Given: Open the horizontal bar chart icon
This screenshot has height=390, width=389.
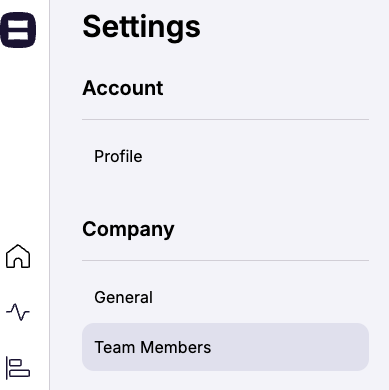Looking at the screenshot, I should click(18, 368).
